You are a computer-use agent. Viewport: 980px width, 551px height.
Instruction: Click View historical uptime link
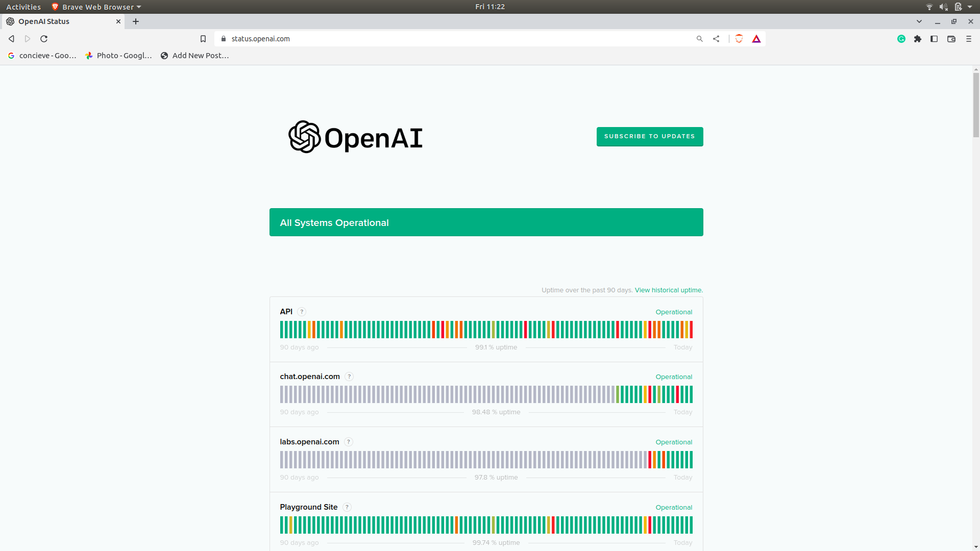click(669, 290)
